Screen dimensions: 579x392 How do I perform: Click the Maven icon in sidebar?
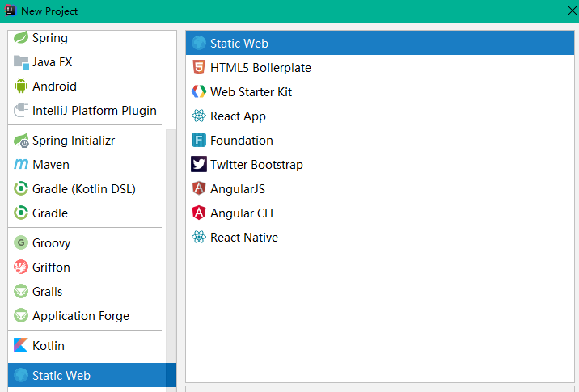pyautogui.click(x=21, y=165)
